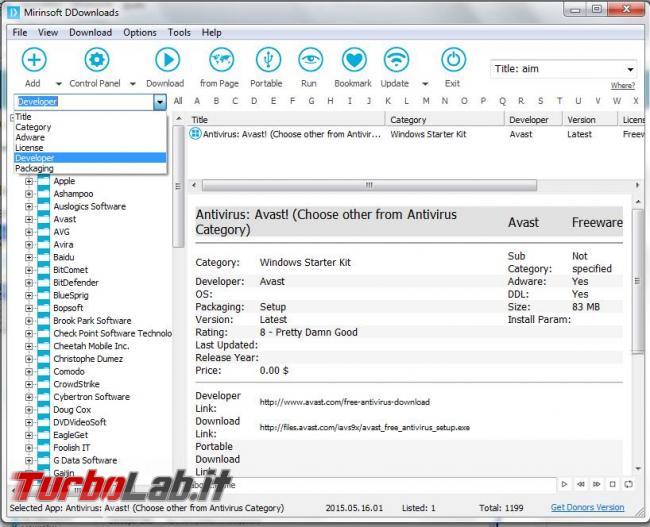Sort by the Version column header
Viewport: 650px width, 527px height.
coord(590,120)
